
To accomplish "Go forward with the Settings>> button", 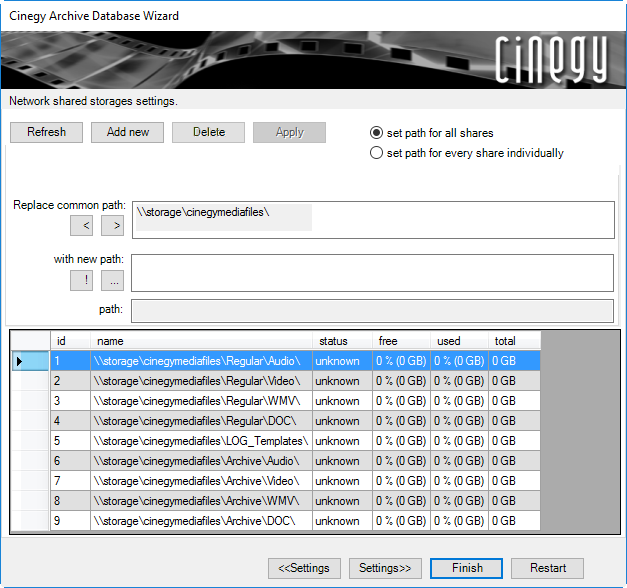I will [x=385, y=568].
